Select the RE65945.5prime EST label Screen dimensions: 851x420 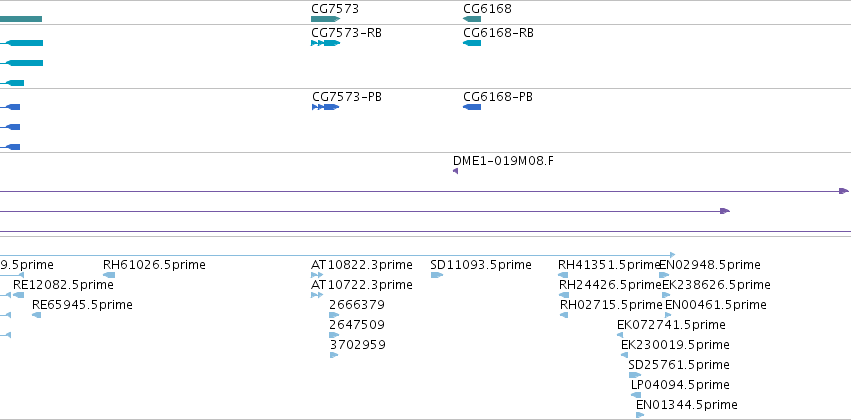point(82,305)
